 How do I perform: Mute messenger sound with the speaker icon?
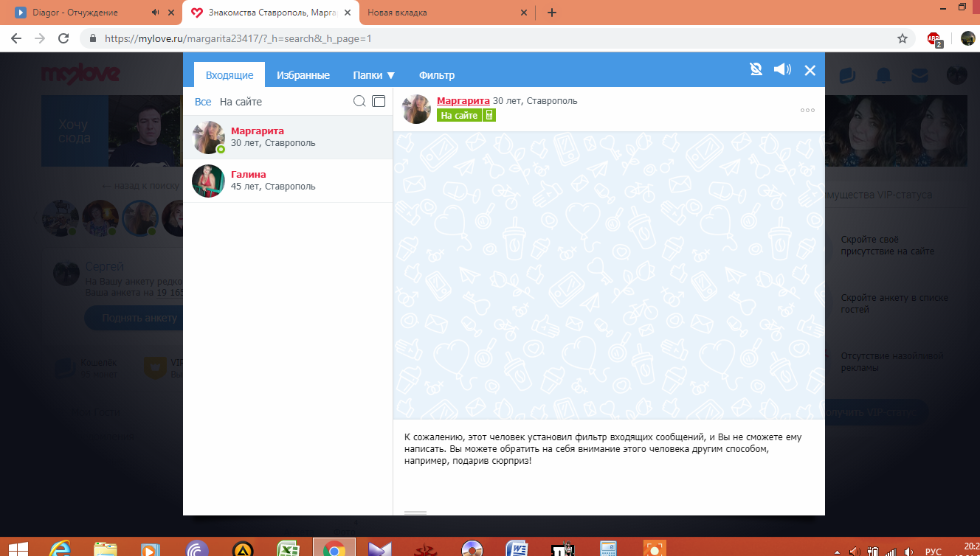coord(781,69)
